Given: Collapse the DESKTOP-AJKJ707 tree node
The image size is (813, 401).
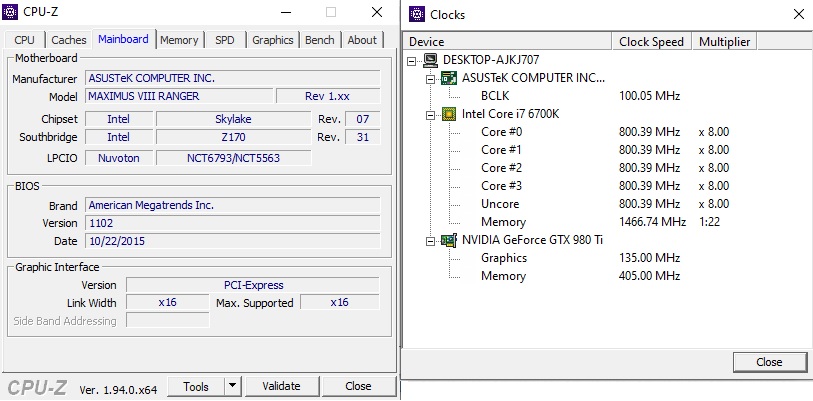Looking at the screenshot, I should pyautogui.click(x=412, y=61).
